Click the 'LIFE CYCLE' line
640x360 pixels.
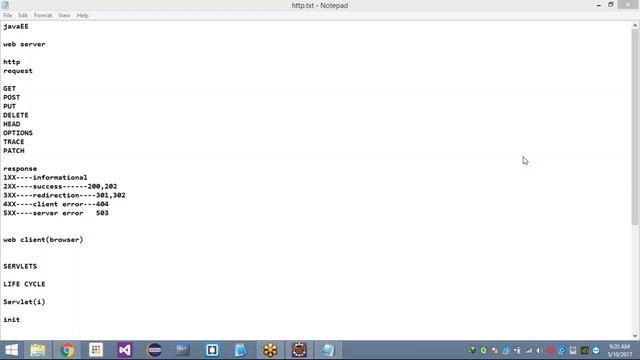coord(24,284)
